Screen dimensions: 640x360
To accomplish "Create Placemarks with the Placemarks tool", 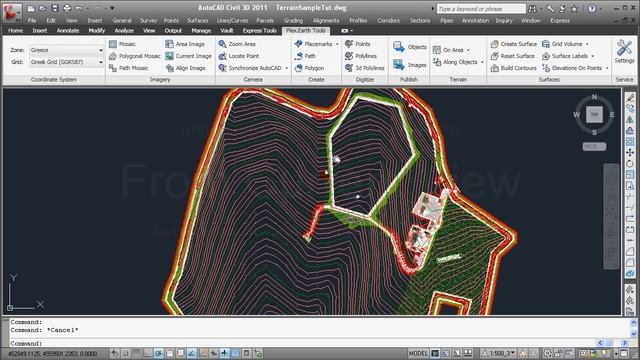I will [313, 44].
